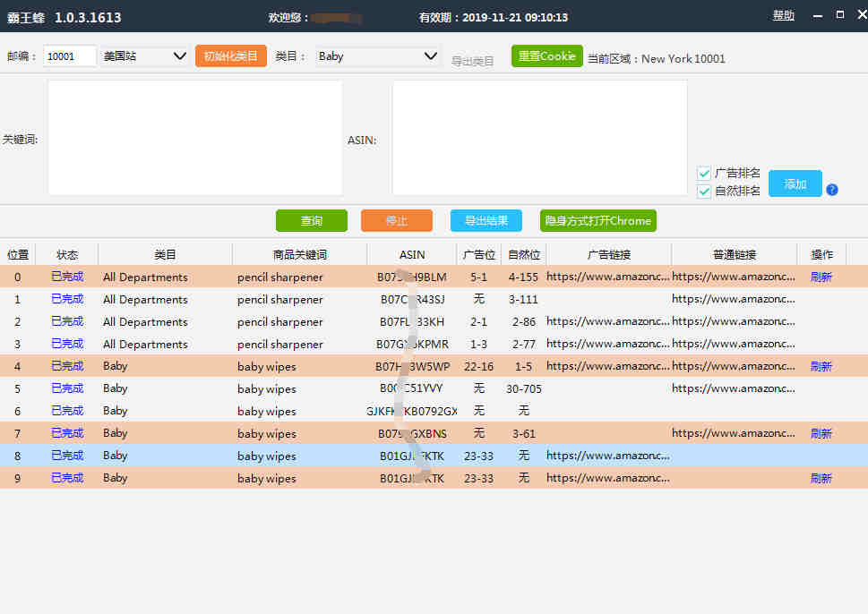868x614 pixels.
Task: Select 'pencil sharpener' keyword in row 1
Action: point(280,299)
